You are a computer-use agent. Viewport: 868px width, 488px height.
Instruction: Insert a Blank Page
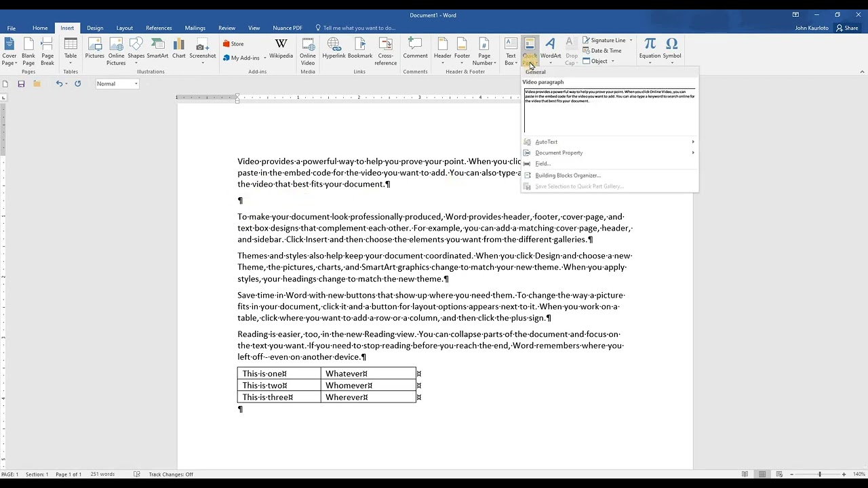coord(28,52)
